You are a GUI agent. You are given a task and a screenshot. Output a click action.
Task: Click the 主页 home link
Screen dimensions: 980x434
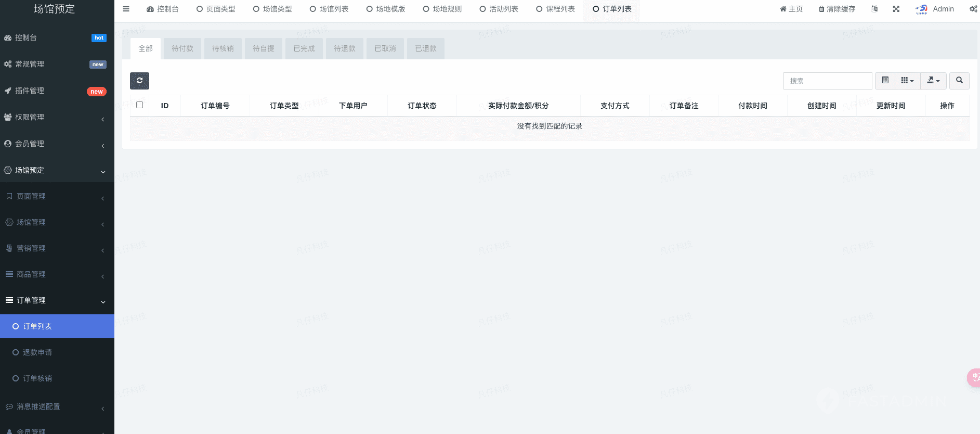(791, 9)
